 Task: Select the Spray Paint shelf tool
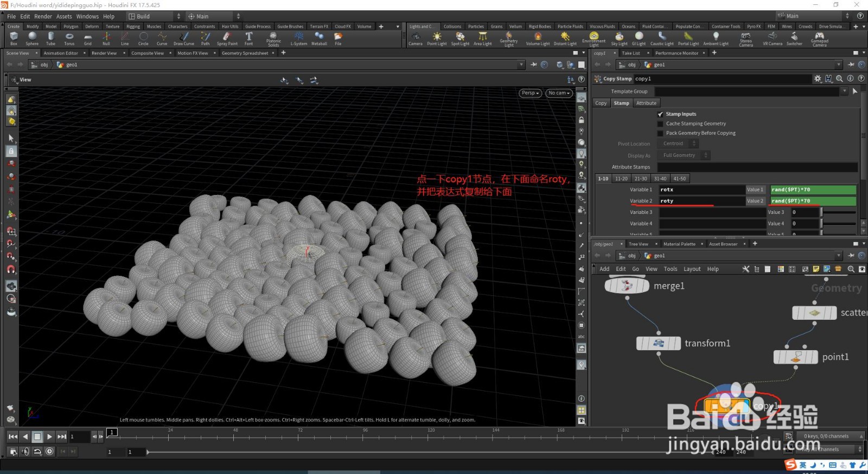coord(227,39)
